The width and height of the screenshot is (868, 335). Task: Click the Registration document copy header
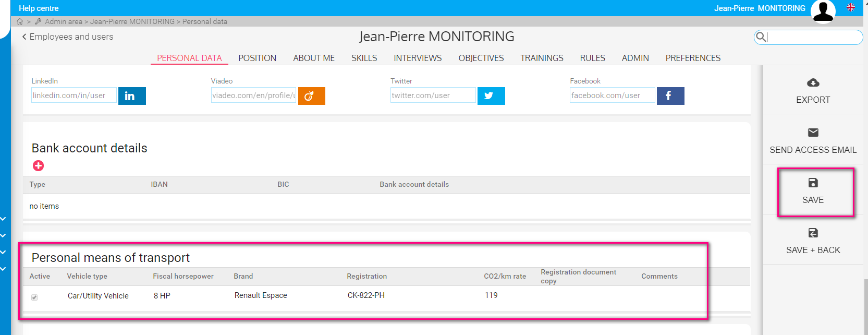pos(578,277)
